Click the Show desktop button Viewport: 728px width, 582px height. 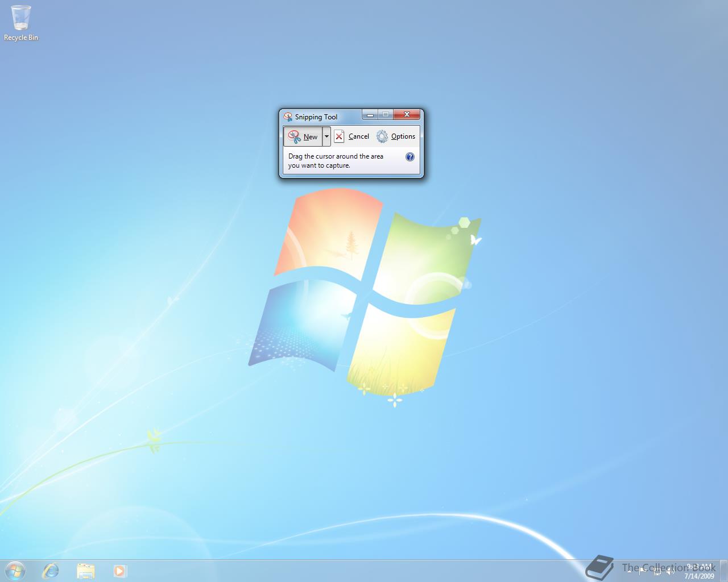tap(723, 571)
